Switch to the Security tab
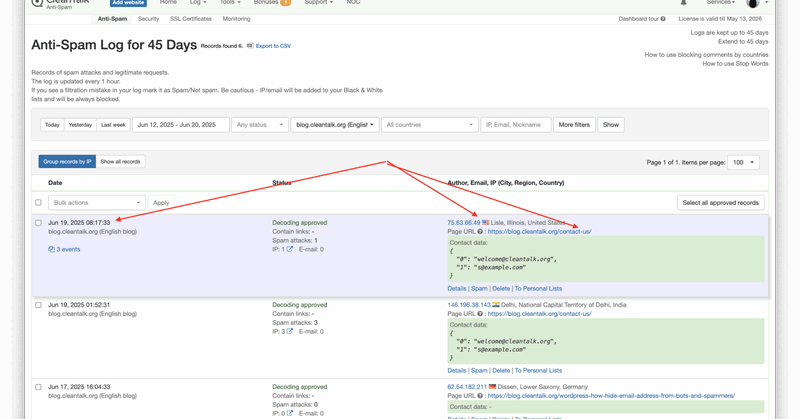Screen dimensions: 800x419 point(148,19)
